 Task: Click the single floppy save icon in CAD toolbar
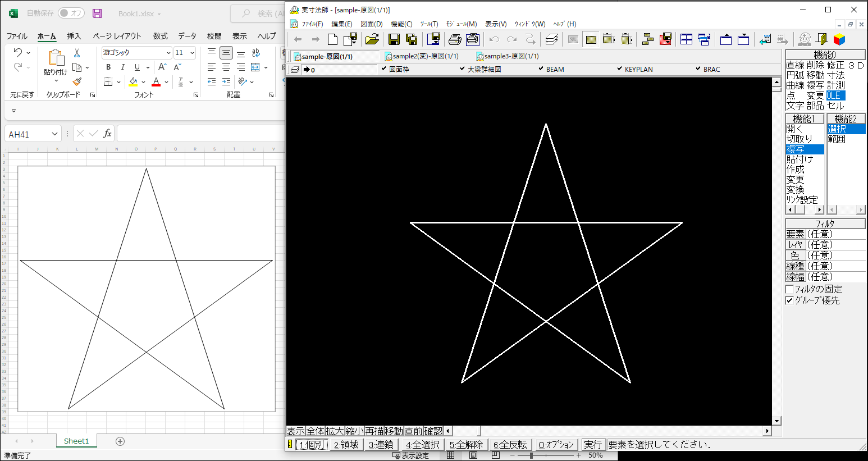394,39
